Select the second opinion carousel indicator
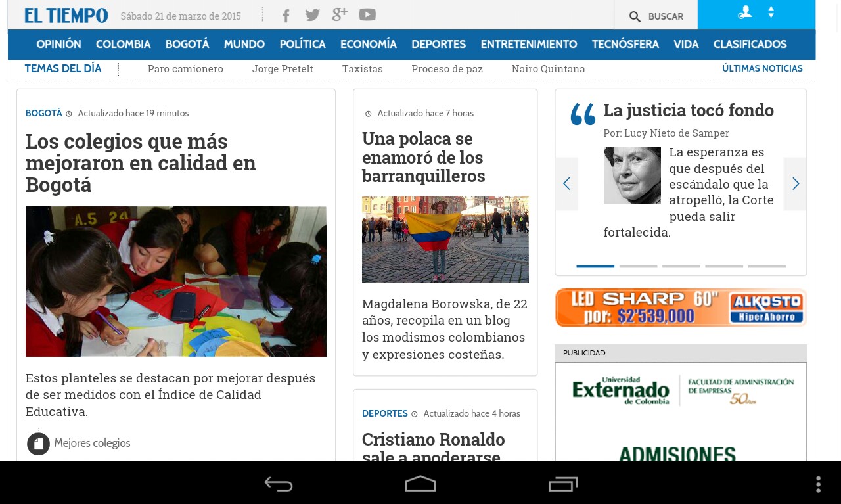841x504 pixels. 638,266
